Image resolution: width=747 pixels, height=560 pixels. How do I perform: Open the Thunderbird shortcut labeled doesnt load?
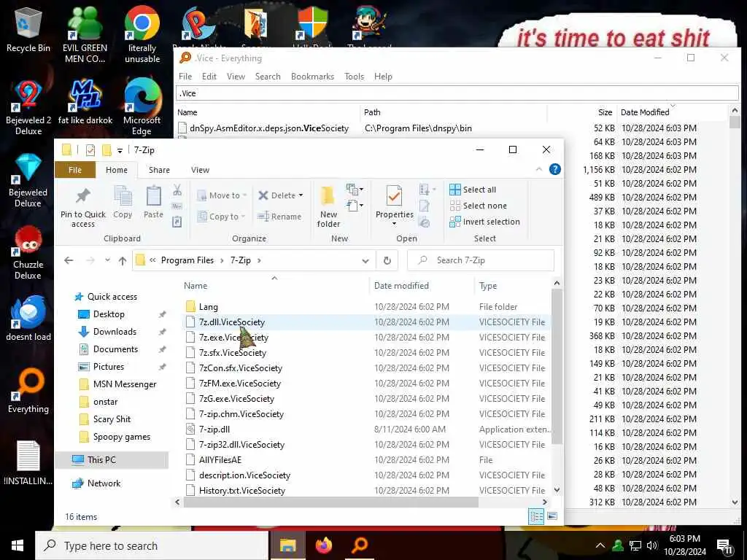(28, 318)
